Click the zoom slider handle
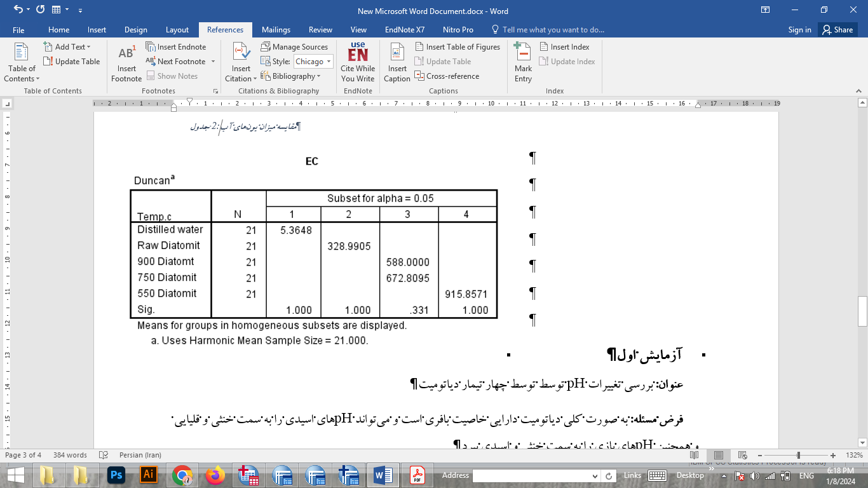 [799, 455]
